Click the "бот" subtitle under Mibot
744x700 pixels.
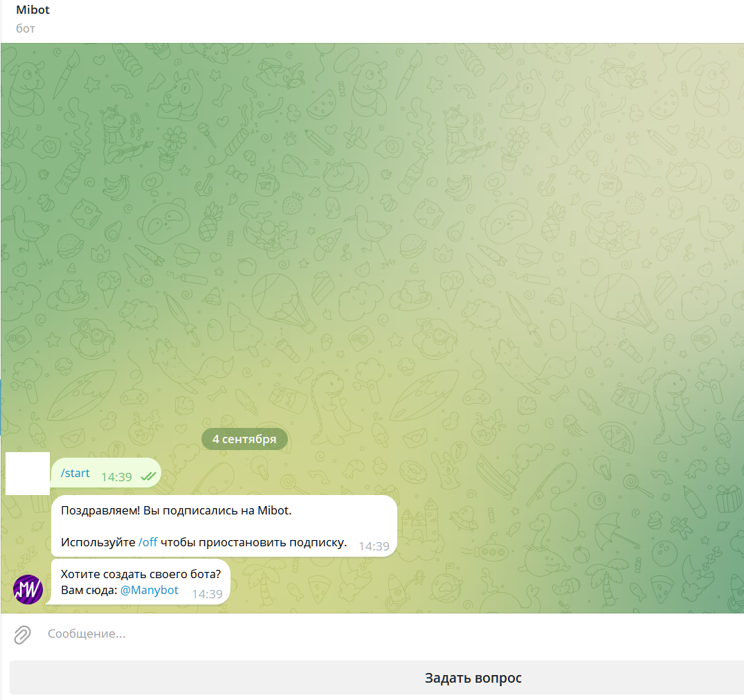coord(26,28)
